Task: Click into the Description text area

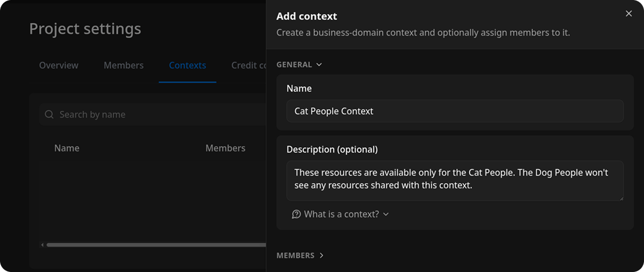Action: 455,181
